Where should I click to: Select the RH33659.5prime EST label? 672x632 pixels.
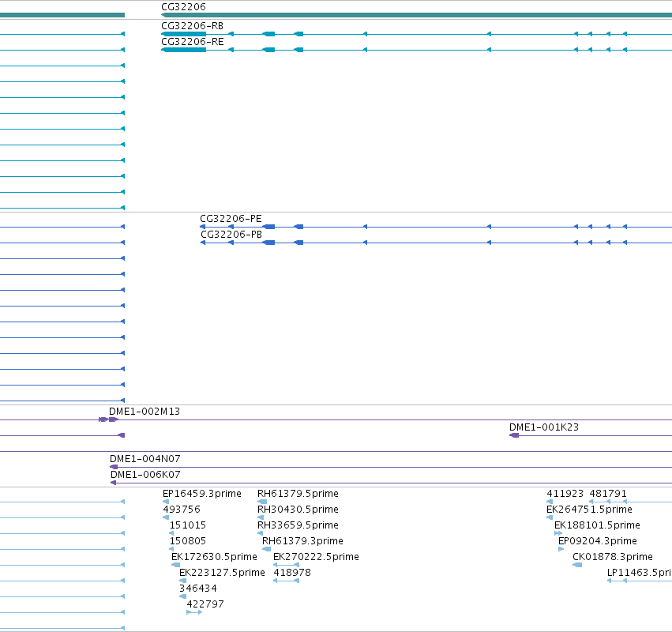(298, 525)
